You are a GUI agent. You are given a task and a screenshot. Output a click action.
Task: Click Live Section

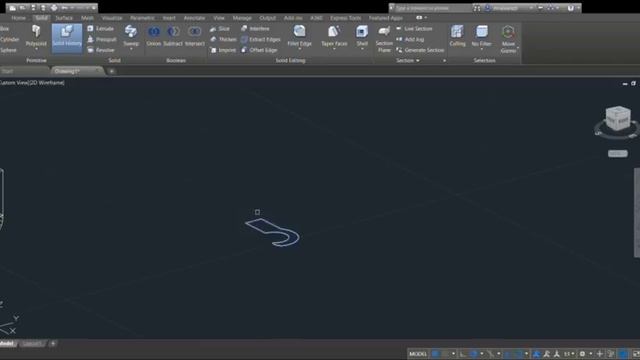(x=414, y=29)
